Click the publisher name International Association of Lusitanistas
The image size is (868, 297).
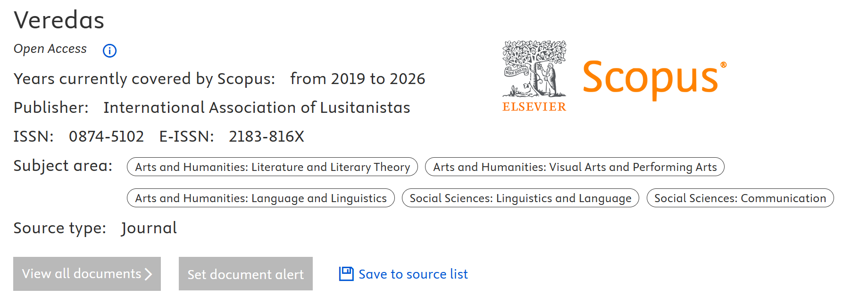point(257,108)
